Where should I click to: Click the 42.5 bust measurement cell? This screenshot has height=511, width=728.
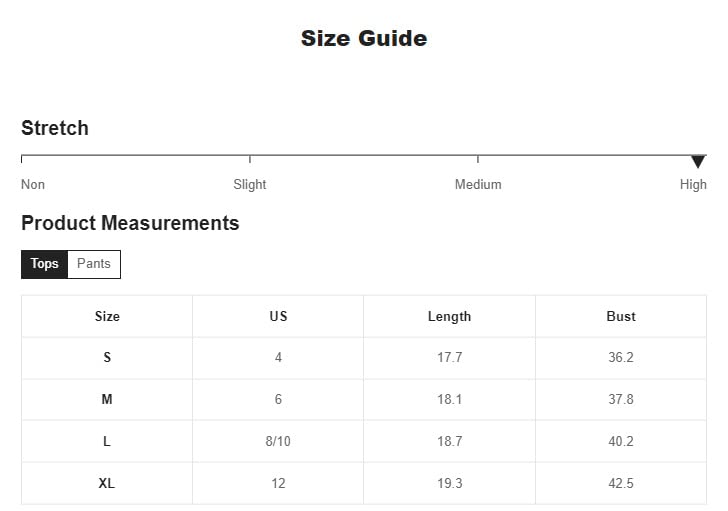[621, 483]
